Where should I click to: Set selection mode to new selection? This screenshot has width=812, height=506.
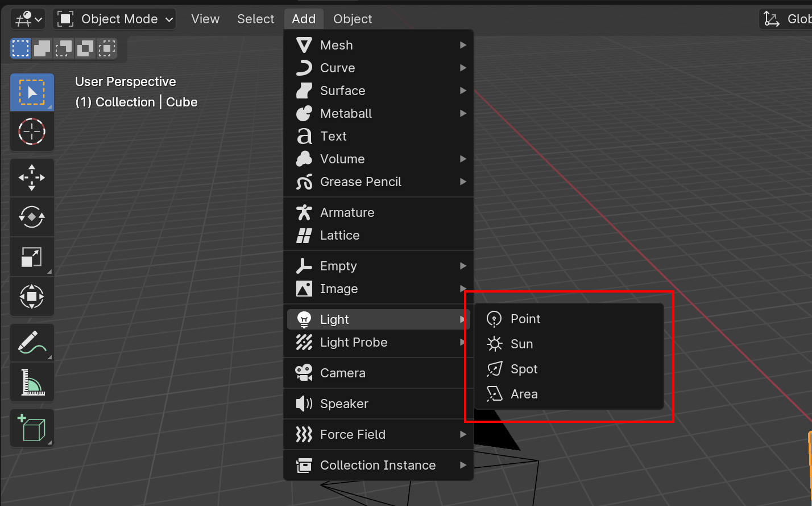coord(20,49)
